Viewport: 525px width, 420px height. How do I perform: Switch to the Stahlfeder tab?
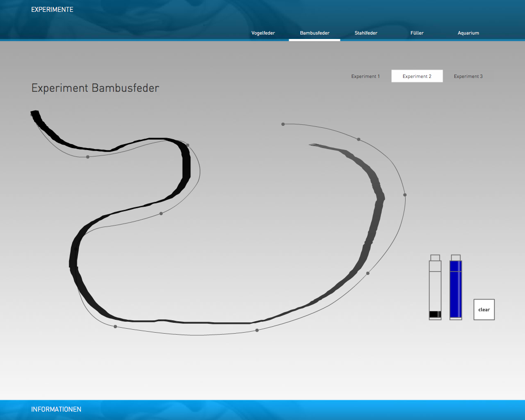click(366, 33)
